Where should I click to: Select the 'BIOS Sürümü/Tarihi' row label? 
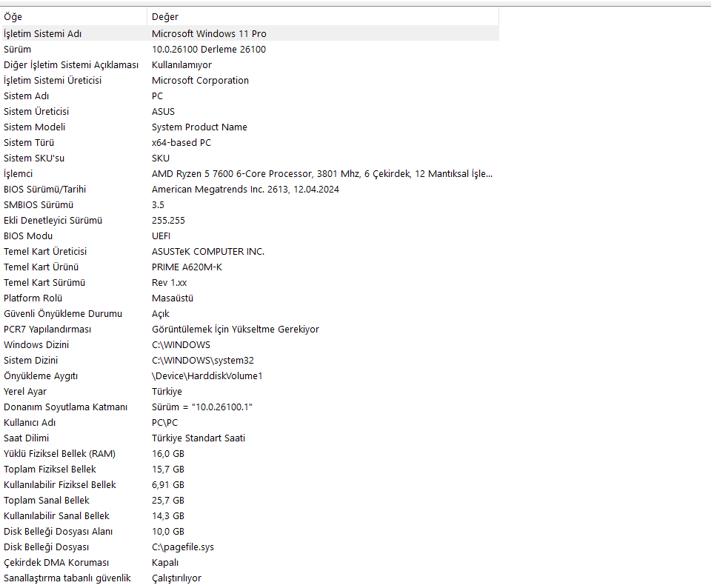tap(45, 189)
